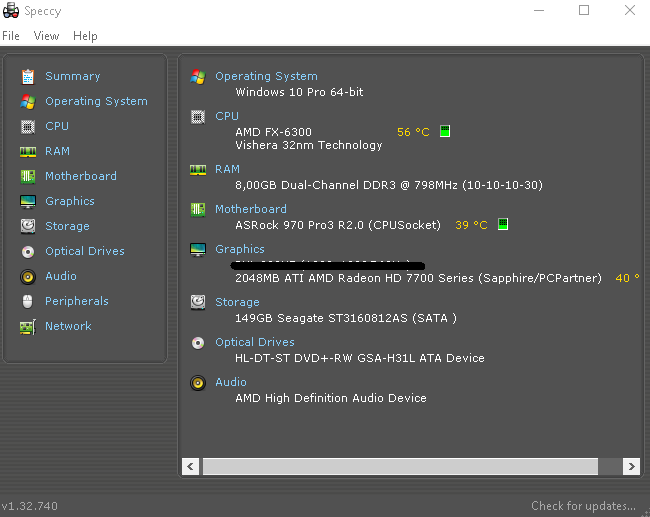Click the Check for updates link
650x517 pixels.
(x=583, y=506)
